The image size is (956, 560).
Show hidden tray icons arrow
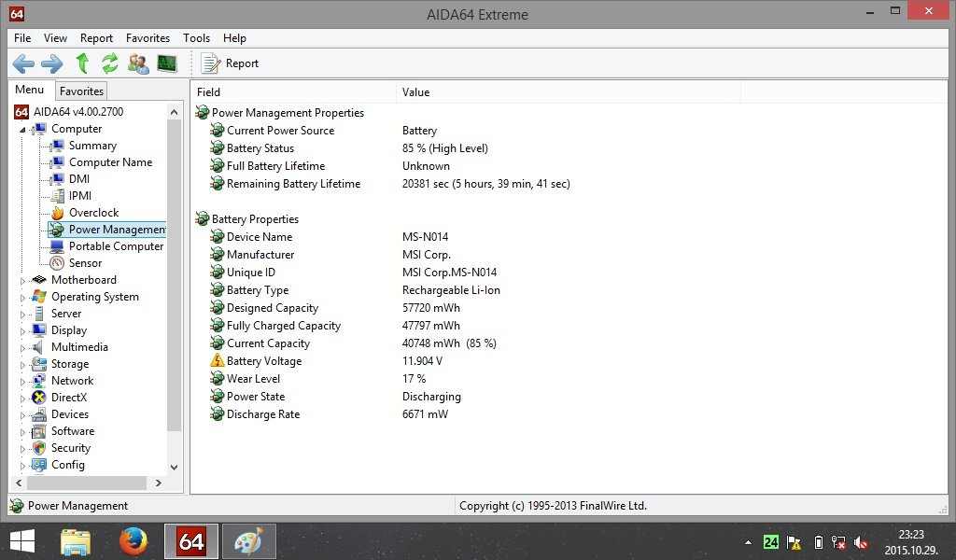click(748, 541)
